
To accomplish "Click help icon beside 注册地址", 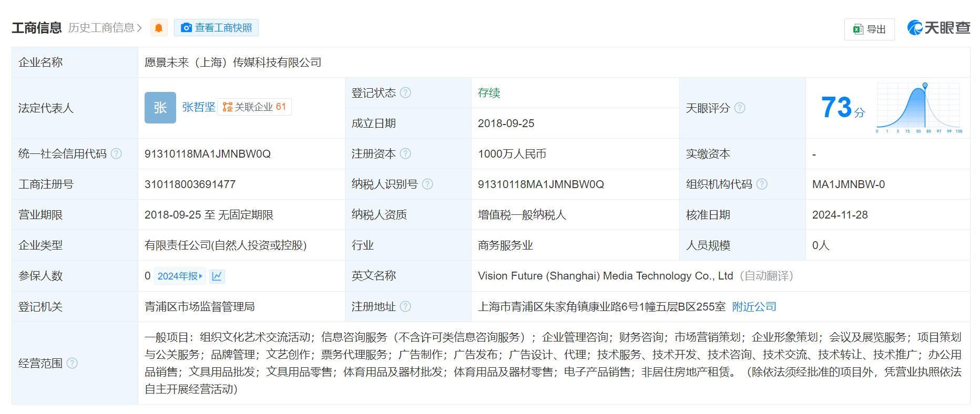I will 405,307.
